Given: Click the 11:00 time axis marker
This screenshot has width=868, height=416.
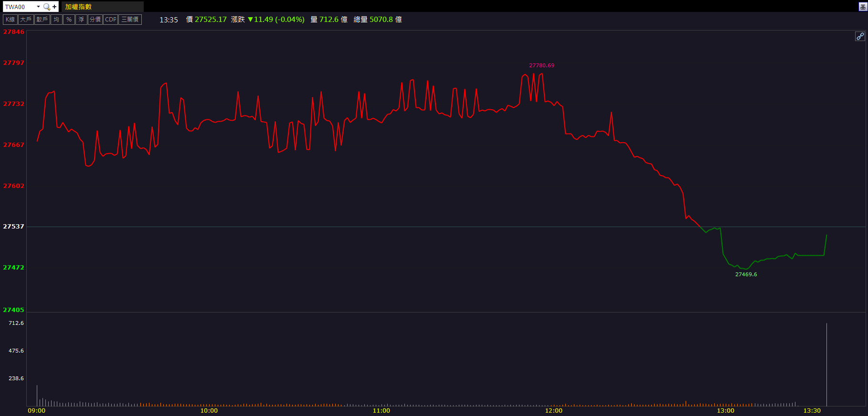Looking at the screenshot, I should [381, 411].
